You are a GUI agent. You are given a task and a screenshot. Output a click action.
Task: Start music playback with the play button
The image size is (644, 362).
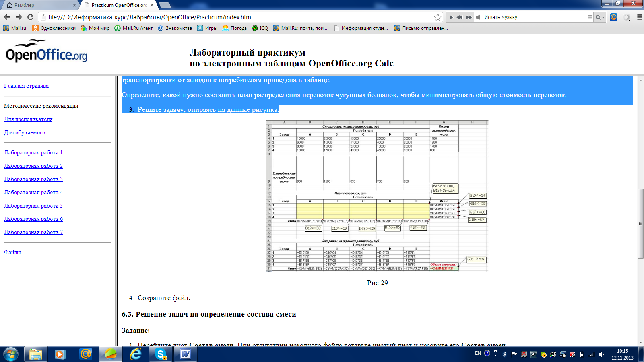pyautogui.click(x=451, y=17)
